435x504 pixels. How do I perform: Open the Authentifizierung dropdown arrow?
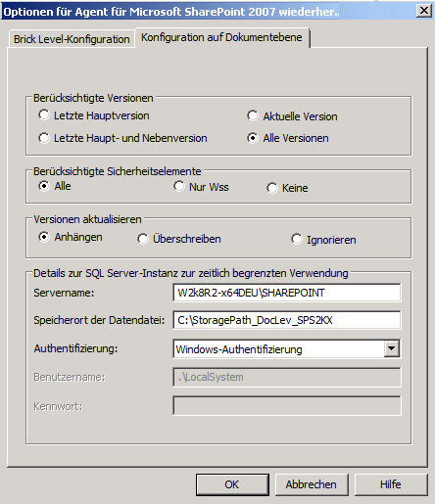tap(391, 348)
